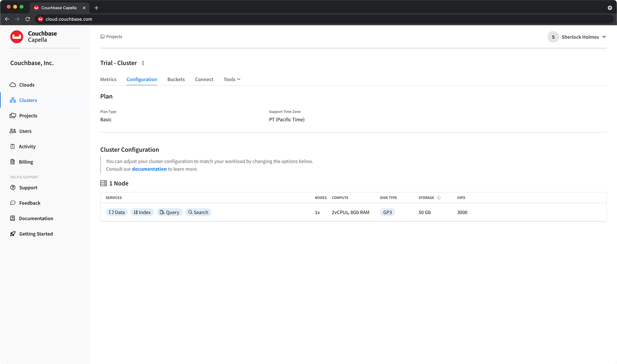
Task: Click the GP3 disk type badge
Action: [x=388, y=212]
